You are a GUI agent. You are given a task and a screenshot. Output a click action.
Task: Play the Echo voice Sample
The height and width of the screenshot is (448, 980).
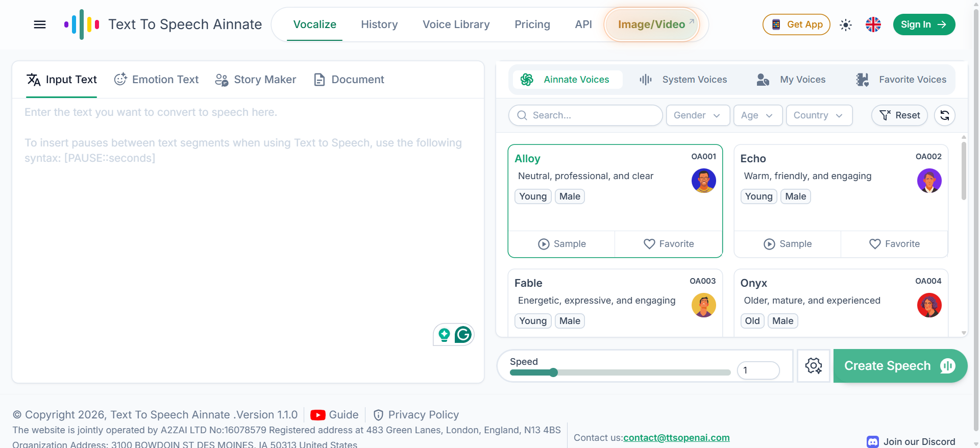pyautogui.click(x=788, y=244)
